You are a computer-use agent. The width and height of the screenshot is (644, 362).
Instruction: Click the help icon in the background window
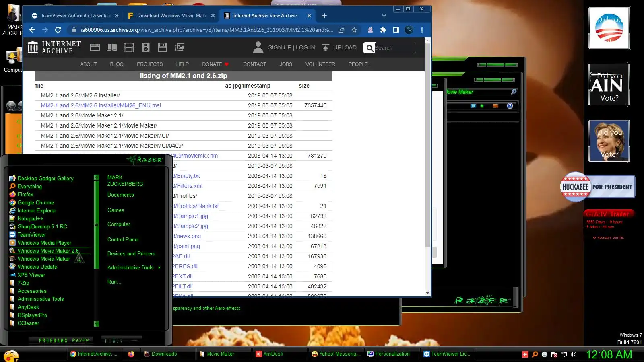point(510,106)
